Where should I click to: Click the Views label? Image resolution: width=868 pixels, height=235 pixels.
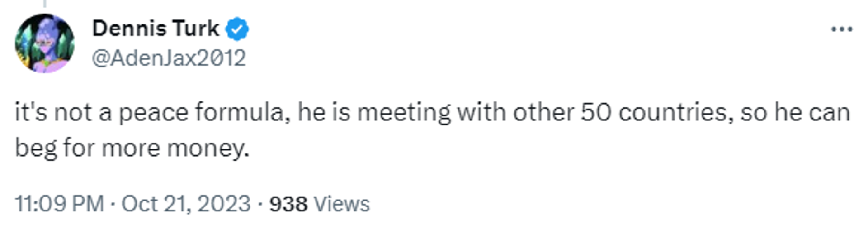pos(342,204)
